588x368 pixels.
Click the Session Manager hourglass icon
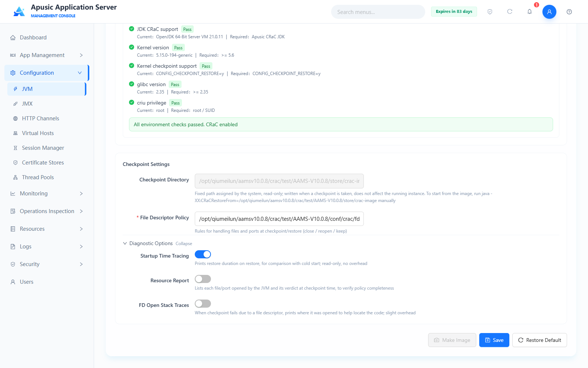[x=15, y=148]
